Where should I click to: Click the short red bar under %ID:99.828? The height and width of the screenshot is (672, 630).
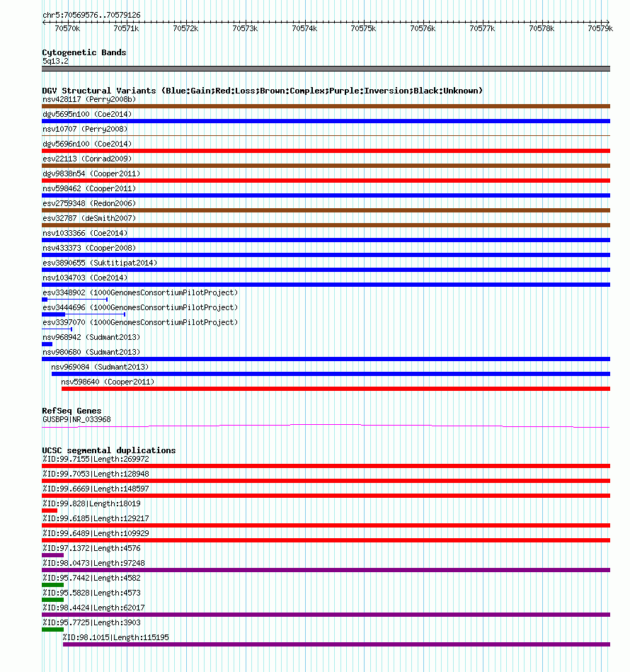(x=50, y=511)
